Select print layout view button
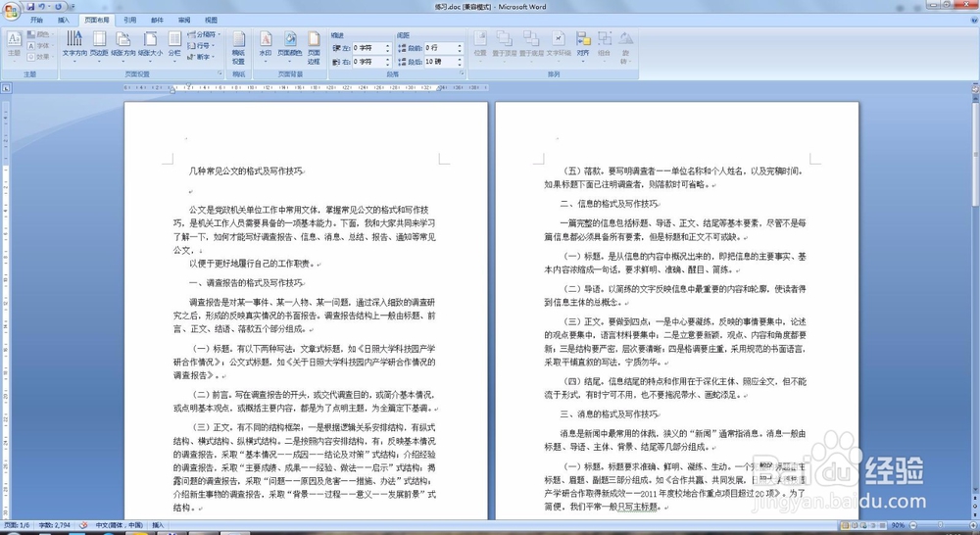980x535 pixels. (846, 525)
